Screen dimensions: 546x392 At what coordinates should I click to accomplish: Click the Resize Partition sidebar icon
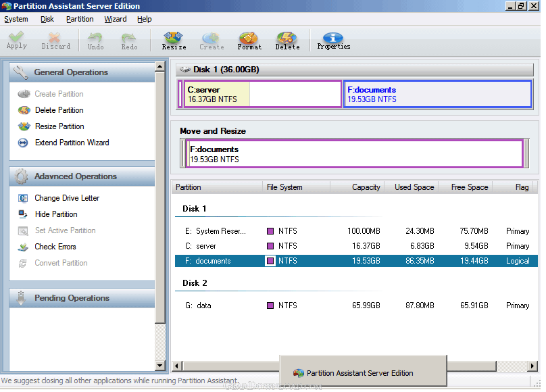click(24, 126)
